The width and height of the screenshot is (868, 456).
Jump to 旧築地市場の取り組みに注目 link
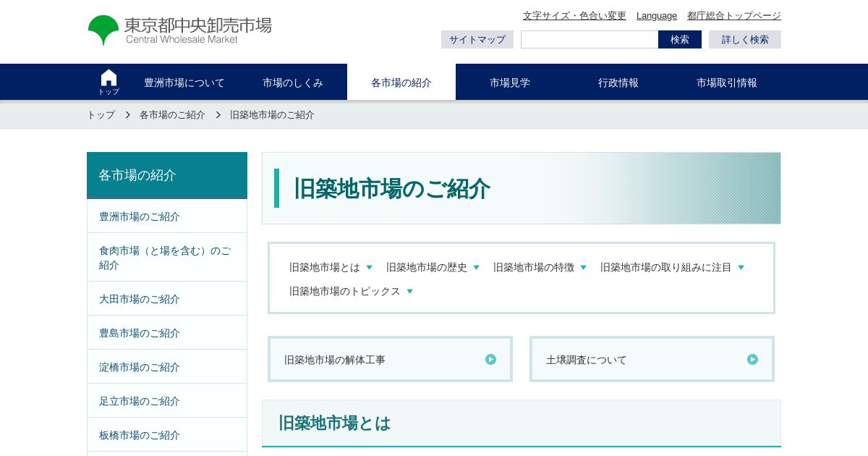[x=666, y=267]
